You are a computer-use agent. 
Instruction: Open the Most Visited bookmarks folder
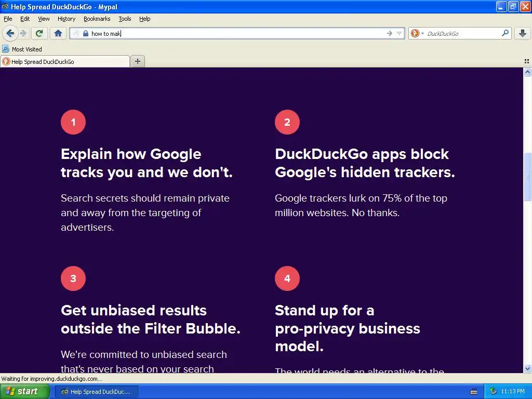tap(22, 49)
